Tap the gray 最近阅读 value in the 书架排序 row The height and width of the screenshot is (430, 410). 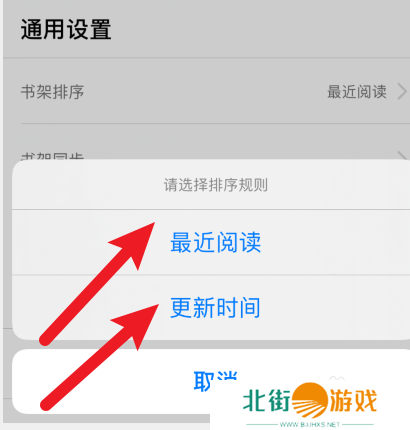tap(357, 92)
